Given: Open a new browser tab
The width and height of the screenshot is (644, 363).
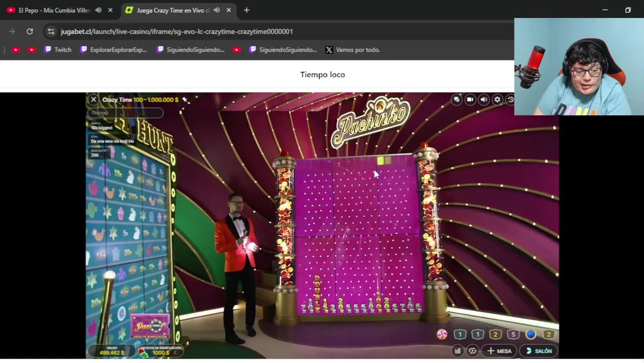Looking at the screenshot, I should click(x=246, y=10).
